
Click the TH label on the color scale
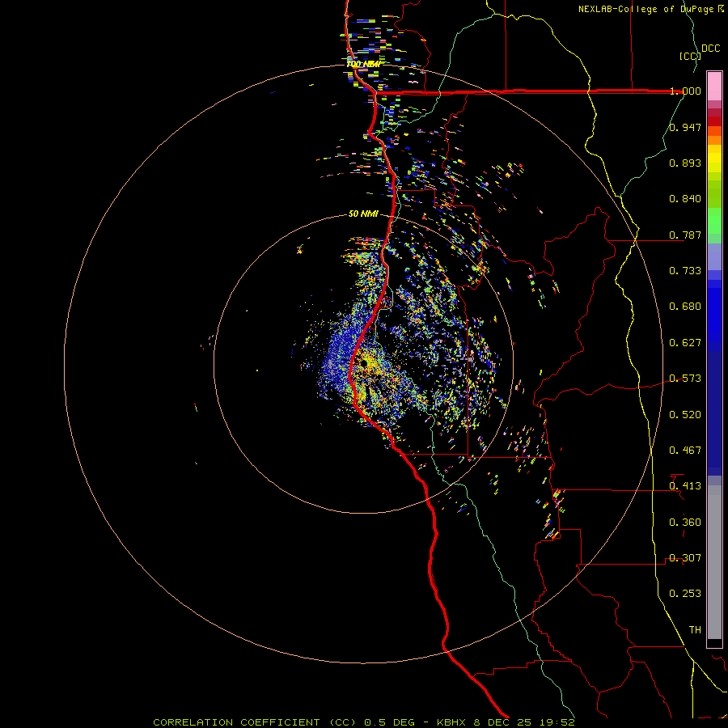coord(695,630)
